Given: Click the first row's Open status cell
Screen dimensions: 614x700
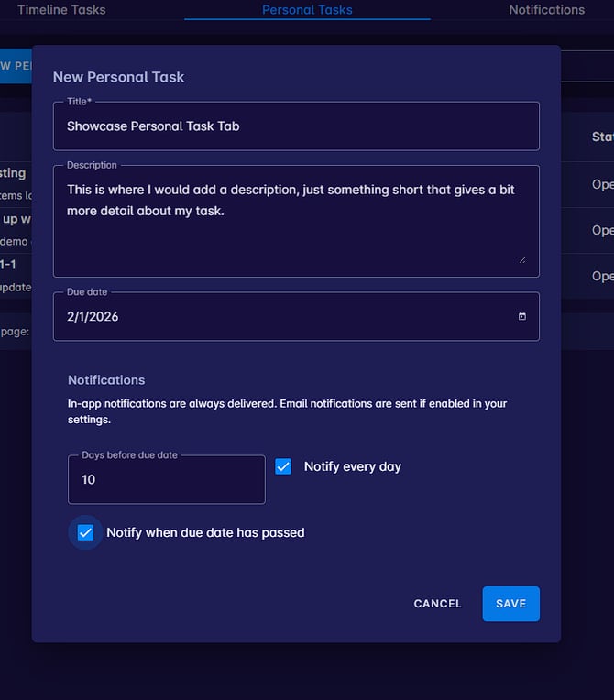Looking at the screenshot, I should tap(602, 184).
